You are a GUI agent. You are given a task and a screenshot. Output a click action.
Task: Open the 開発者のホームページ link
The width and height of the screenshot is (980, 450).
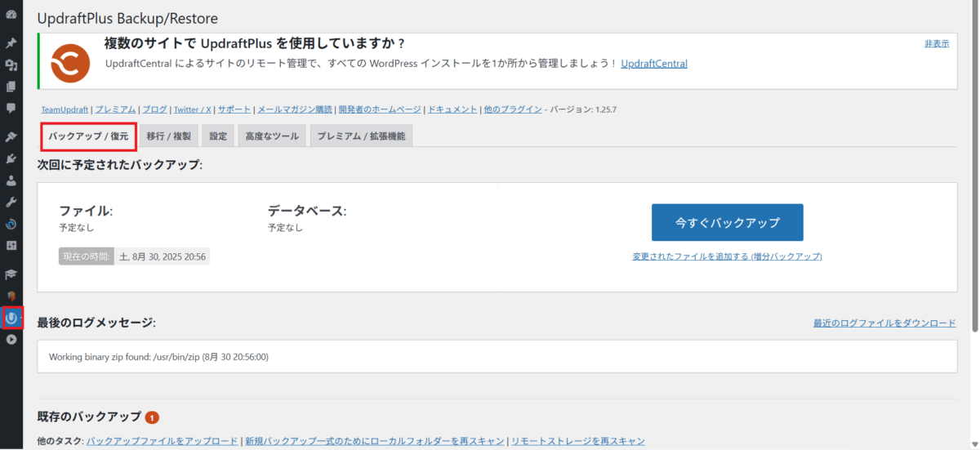click(380, 109)
